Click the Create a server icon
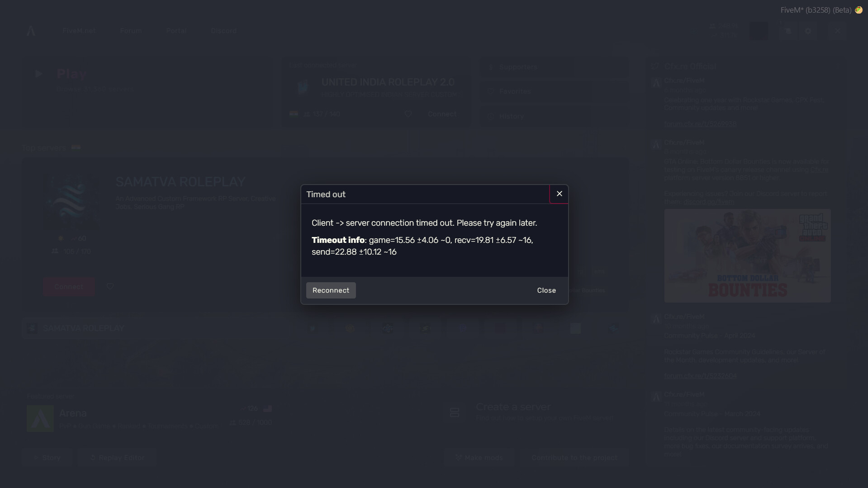This screenshot has height=488, width=868. click(455, 412)
